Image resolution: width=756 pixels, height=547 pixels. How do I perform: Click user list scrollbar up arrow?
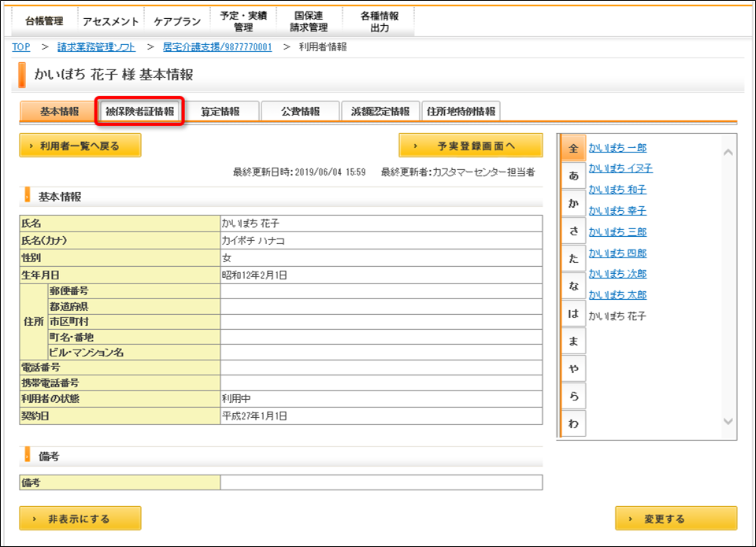[728, 152]
